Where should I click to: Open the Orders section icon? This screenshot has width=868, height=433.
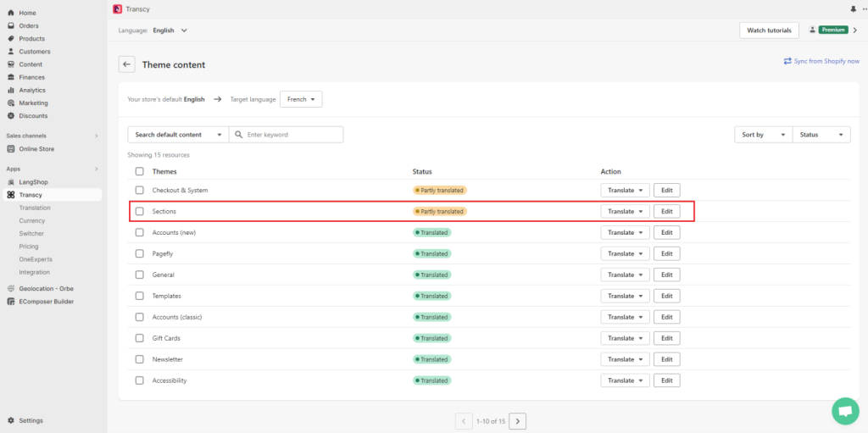point(10,25)
